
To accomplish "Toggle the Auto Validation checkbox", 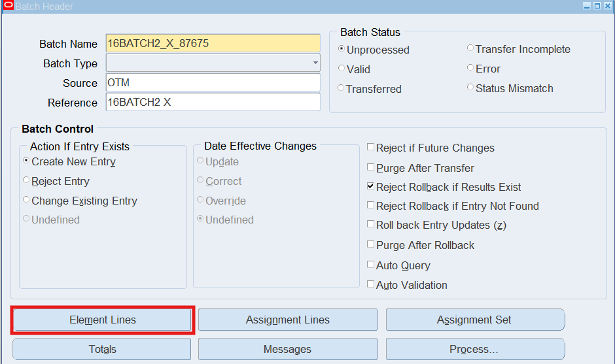I will 371,285.
